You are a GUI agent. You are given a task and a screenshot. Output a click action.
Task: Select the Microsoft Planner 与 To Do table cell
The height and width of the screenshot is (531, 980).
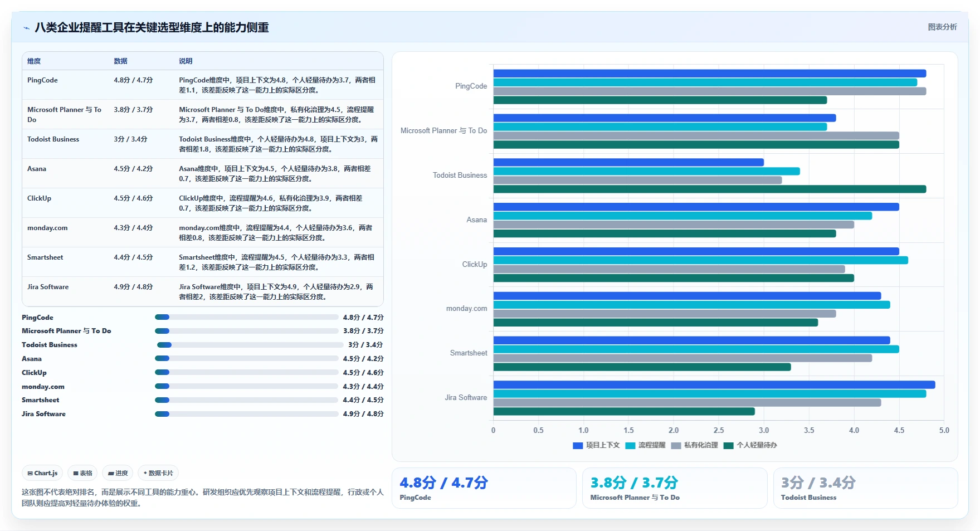(64, 115)
